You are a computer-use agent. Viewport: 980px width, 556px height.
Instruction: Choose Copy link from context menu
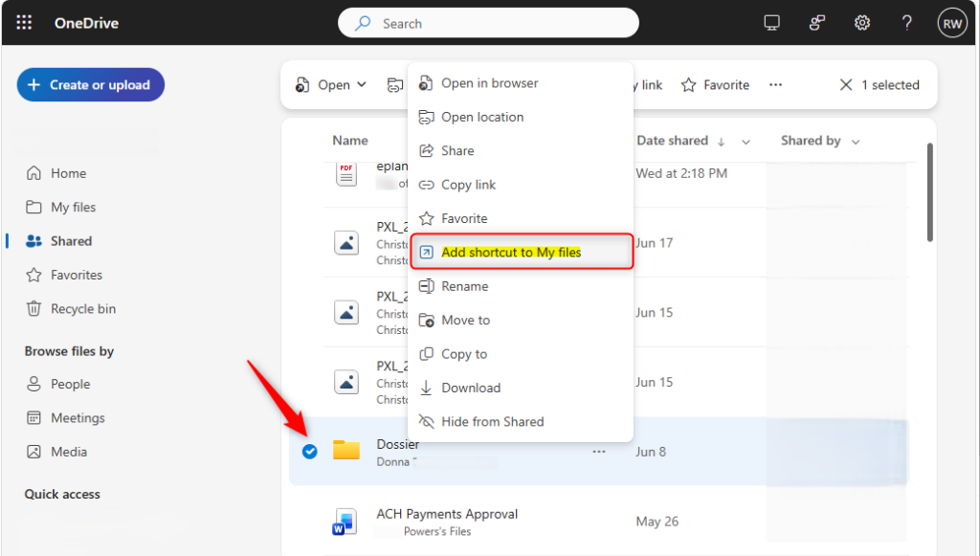[x=521, y=185]
